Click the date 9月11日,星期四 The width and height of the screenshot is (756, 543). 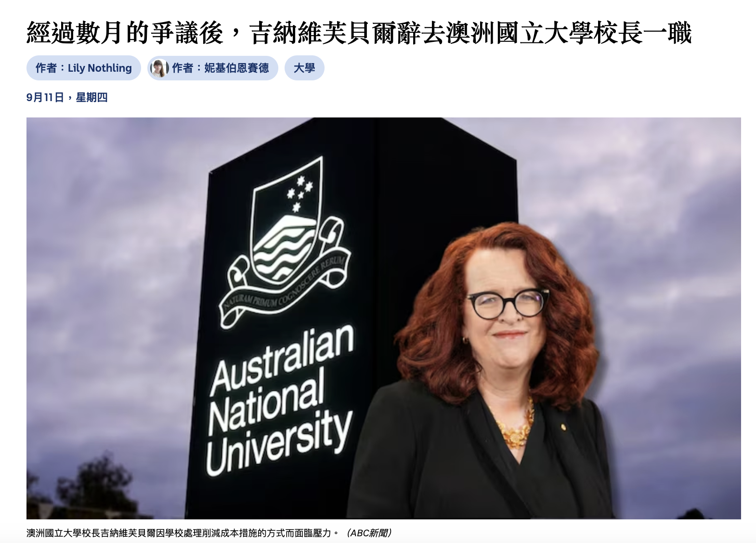tap(67, 97)
